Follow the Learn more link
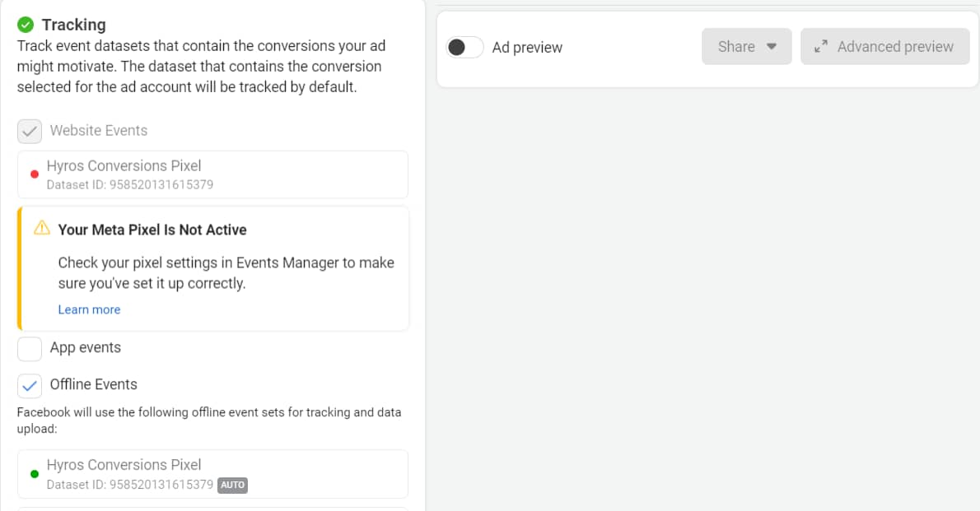Image resolution: width=980 pixels, height=511 pixels. point(90,310)
